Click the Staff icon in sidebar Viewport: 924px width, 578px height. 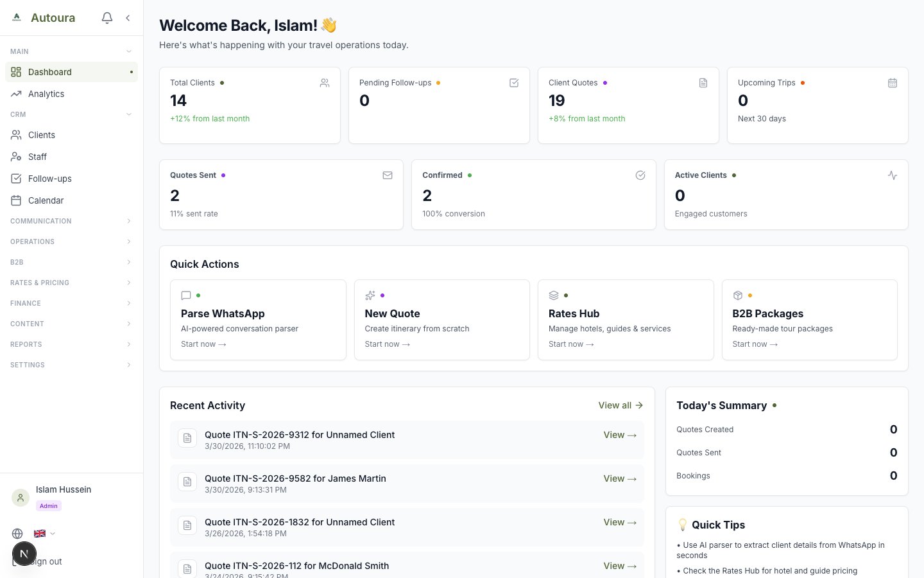[16, 157]
